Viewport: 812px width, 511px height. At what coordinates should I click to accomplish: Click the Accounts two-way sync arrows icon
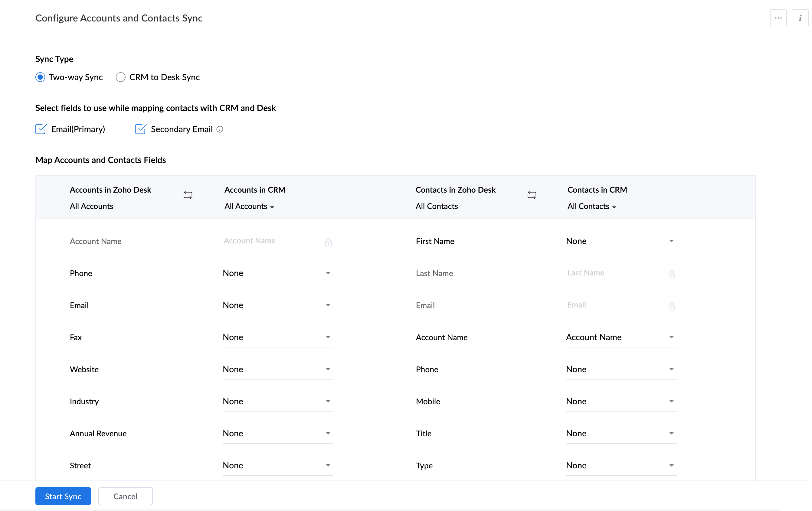188,195
